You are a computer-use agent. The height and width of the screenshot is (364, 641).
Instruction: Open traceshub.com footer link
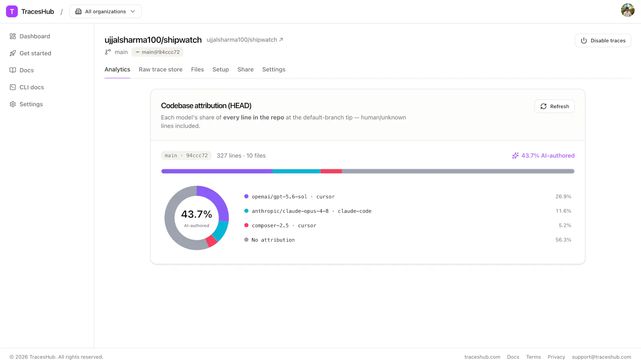[482, 357]
